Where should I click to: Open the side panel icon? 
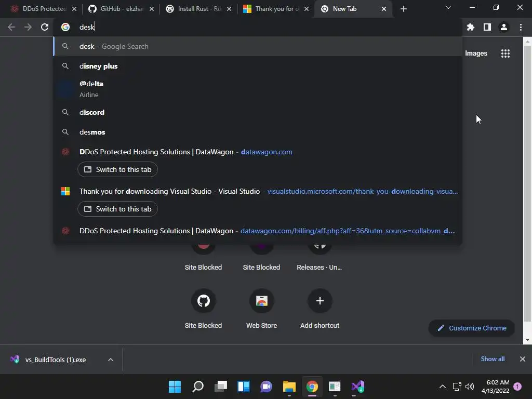tap(487, 27)
